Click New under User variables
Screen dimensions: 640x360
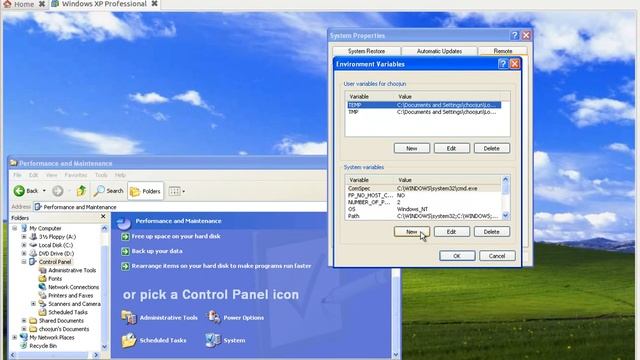pyautogui.click(x=412, y=148)
